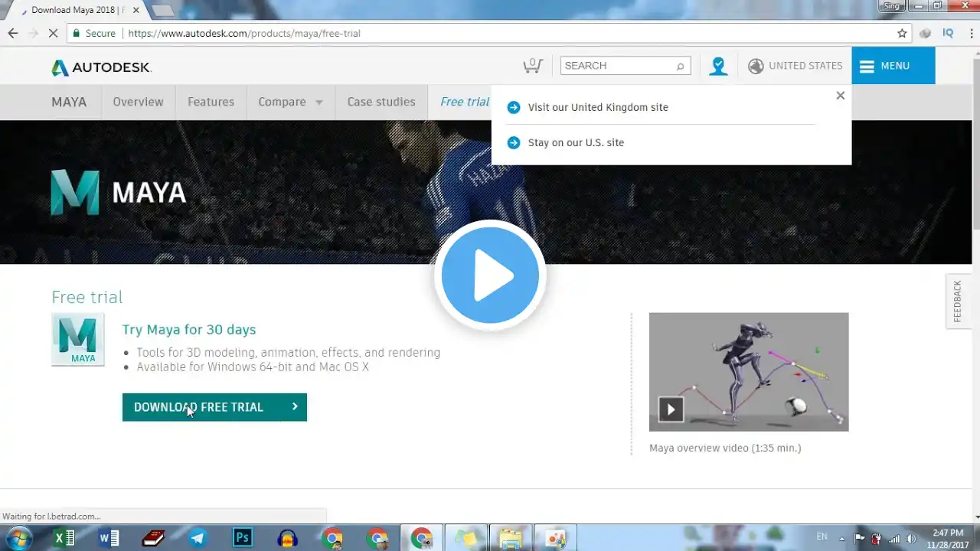Play the large center video button
The image size is (980, 551).
pyautogui.click(x=490, y=275)
